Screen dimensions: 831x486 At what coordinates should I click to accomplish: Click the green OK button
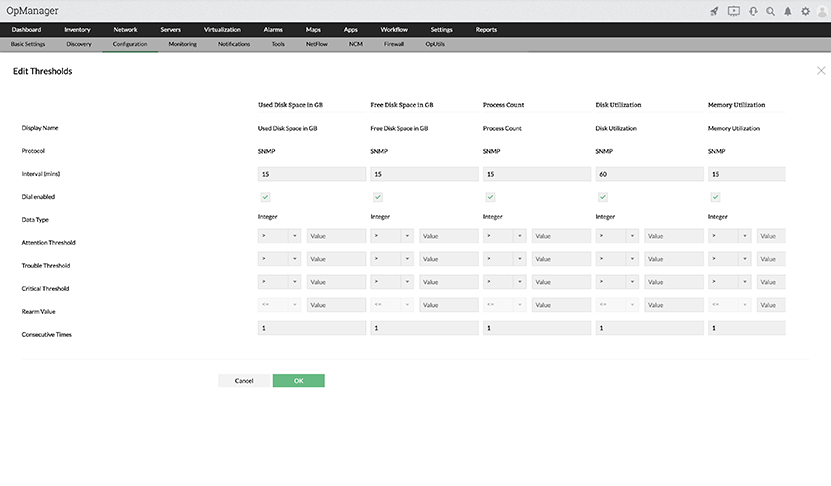click(298, 381)
